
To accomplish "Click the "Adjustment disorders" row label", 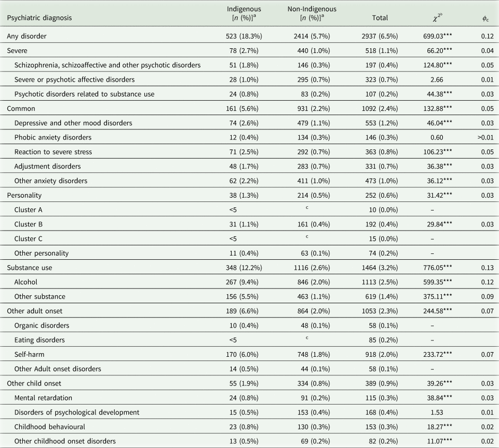I will click(49, 166).
